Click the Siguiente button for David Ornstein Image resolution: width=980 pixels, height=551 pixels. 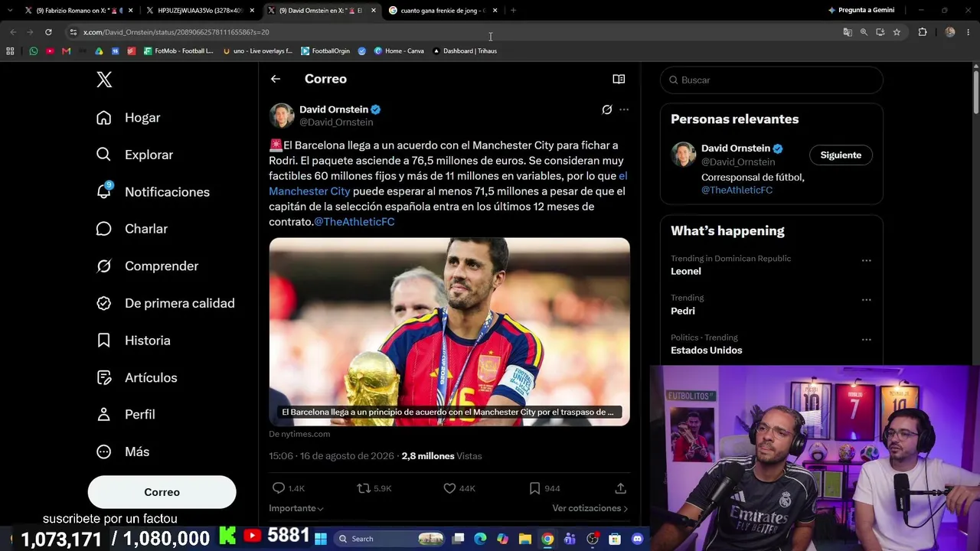[x=841, y=155]
